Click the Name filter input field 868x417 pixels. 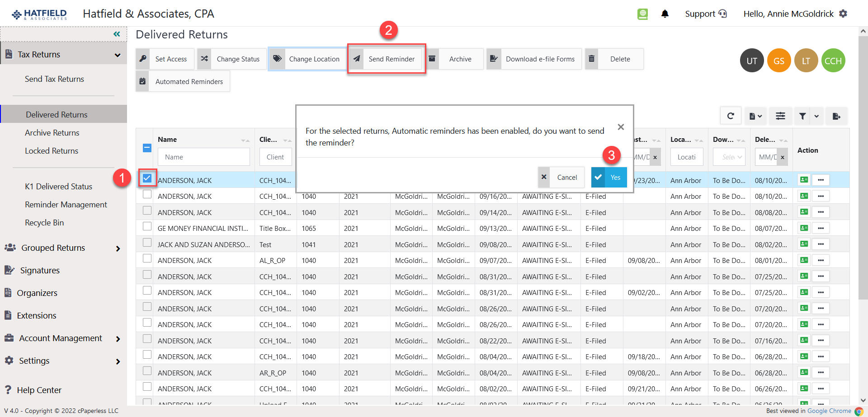coord(203,157)
